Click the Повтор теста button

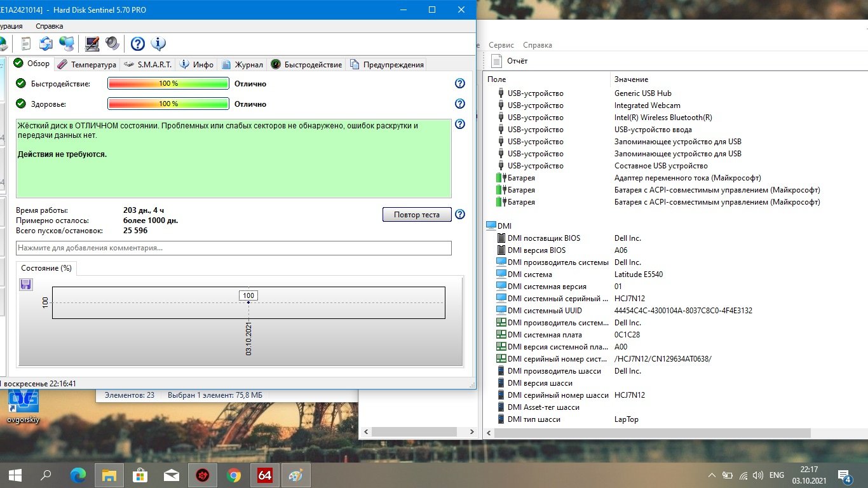click(x=417, y=214)
